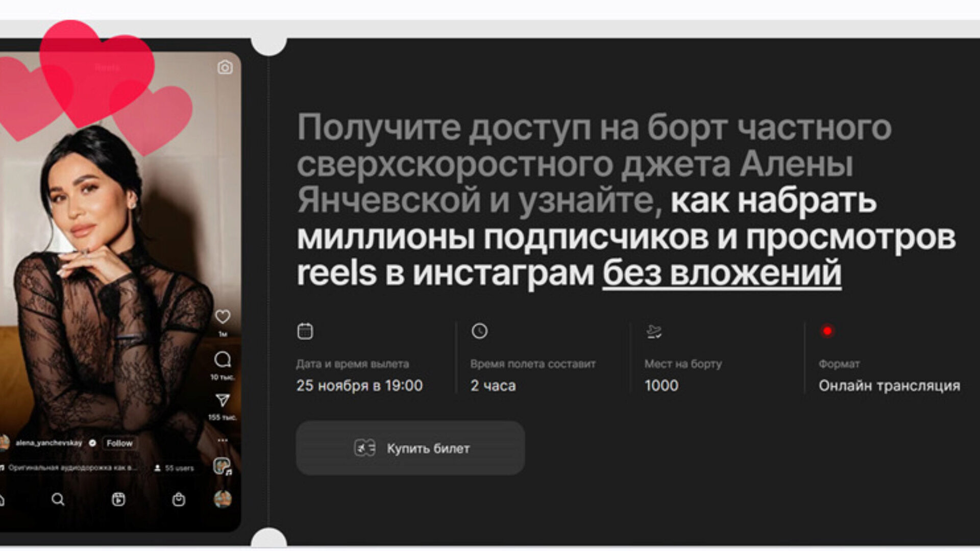Open the Reels tab icon in the bottom bar
The width and height of the screenshot is (980, 551).
118,499
